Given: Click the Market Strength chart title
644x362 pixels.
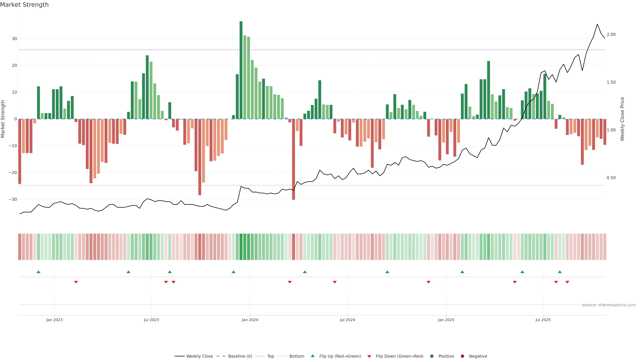Looking at the screenshot, I should coord(24,5).
